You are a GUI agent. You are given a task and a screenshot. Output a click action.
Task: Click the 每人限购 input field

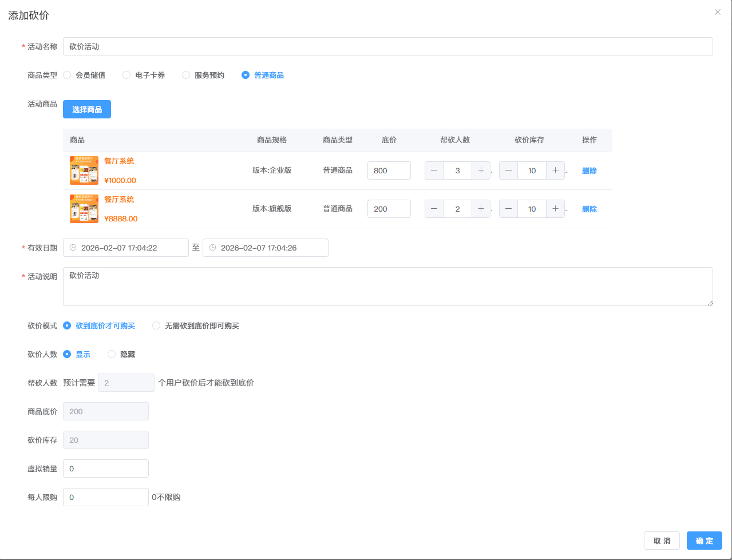(x=106, y=497)
